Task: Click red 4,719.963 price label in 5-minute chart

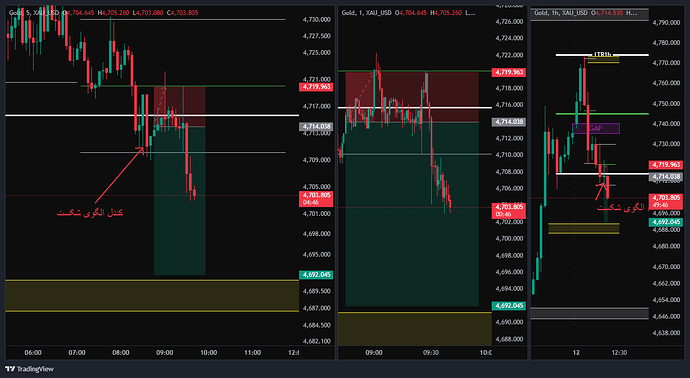Action: coord(316,87)
